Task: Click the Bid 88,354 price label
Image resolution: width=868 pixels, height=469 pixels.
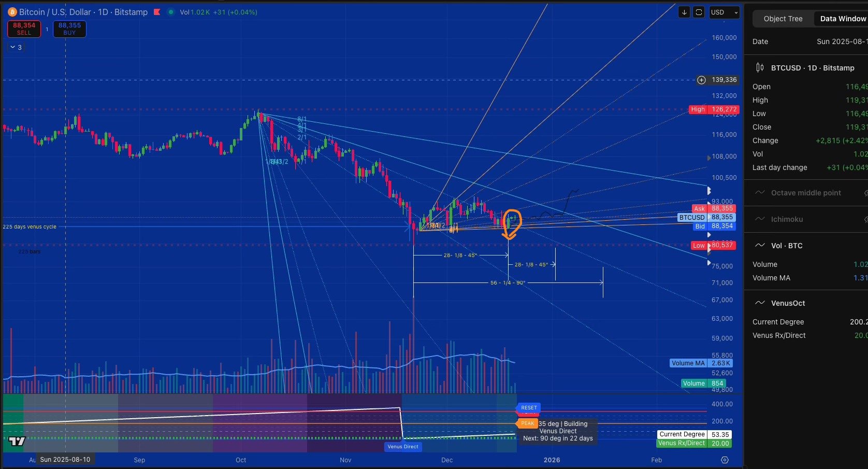Action: [x=714, y=226]
